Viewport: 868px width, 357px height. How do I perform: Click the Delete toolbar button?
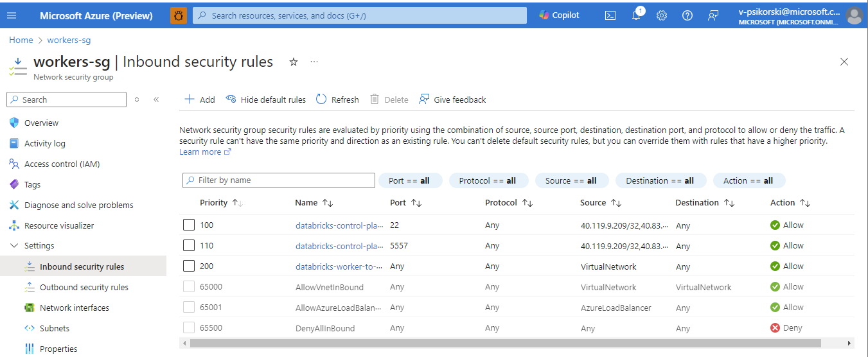click(389, 100)
